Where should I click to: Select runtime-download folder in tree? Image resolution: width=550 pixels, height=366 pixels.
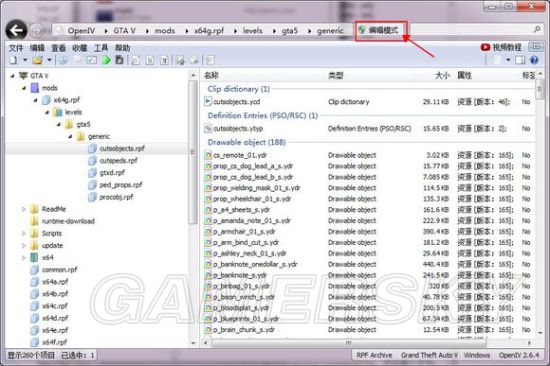point(68,221)
